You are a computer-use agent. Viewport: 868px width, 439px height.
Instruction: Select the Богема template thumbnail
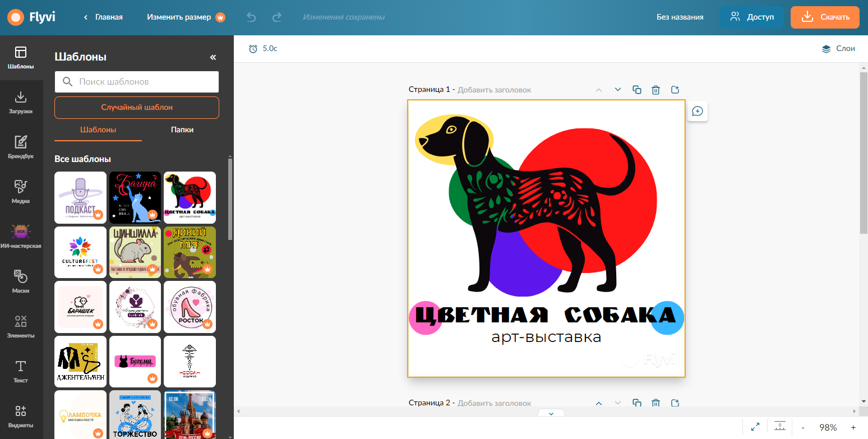135,362
